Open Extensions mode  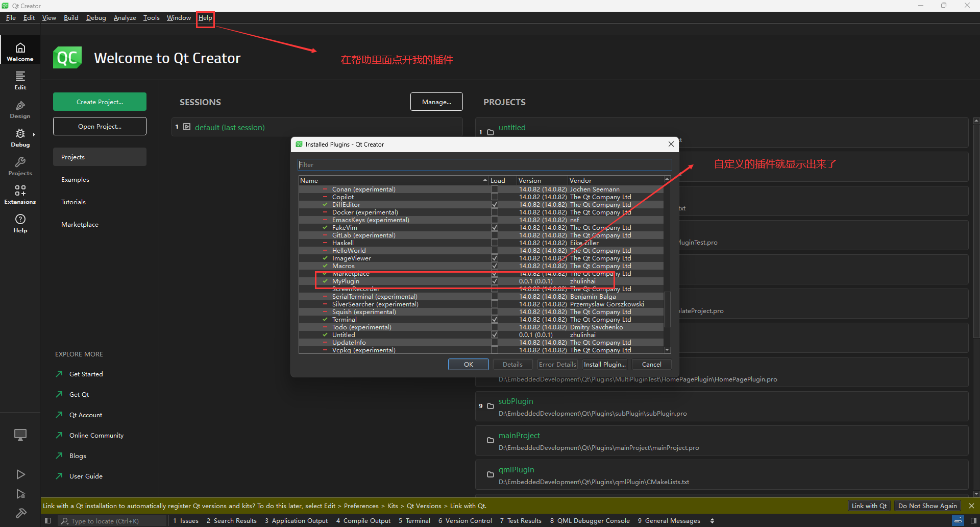click(x=20, y=195)
